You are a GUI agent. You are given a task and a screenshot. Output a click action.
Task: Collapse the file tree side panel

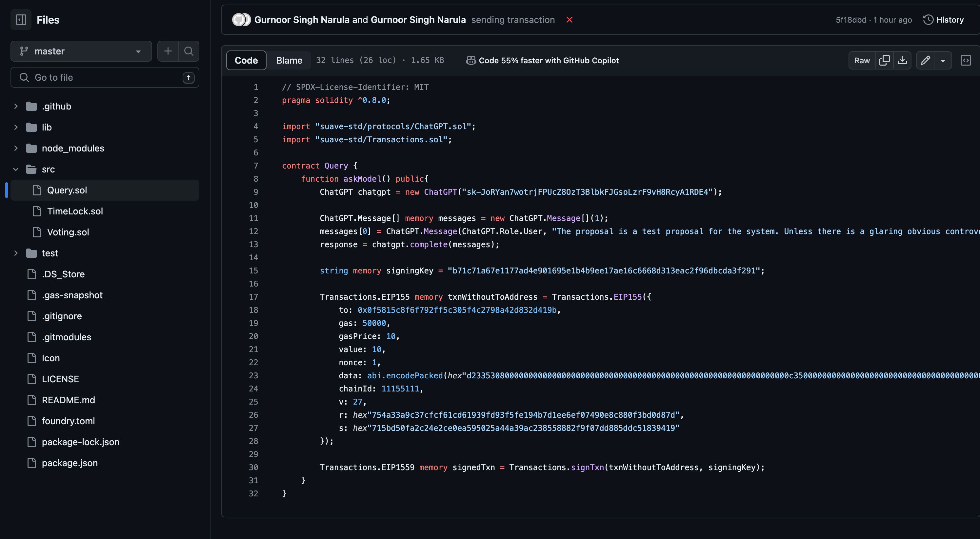coord(21,20)
